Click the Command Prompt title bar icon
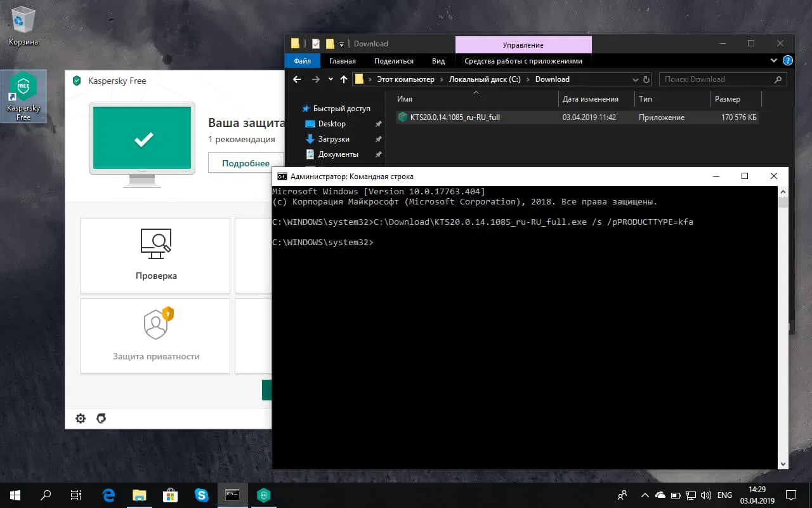812x508 pixels. (281, 177)
